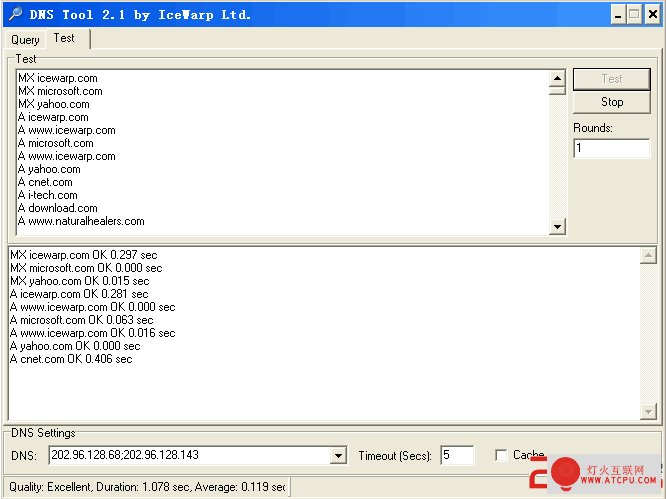This screenshot has height=499, width=666.
Task: Switch to the Query tab
Action: click(x=25, y=39)
